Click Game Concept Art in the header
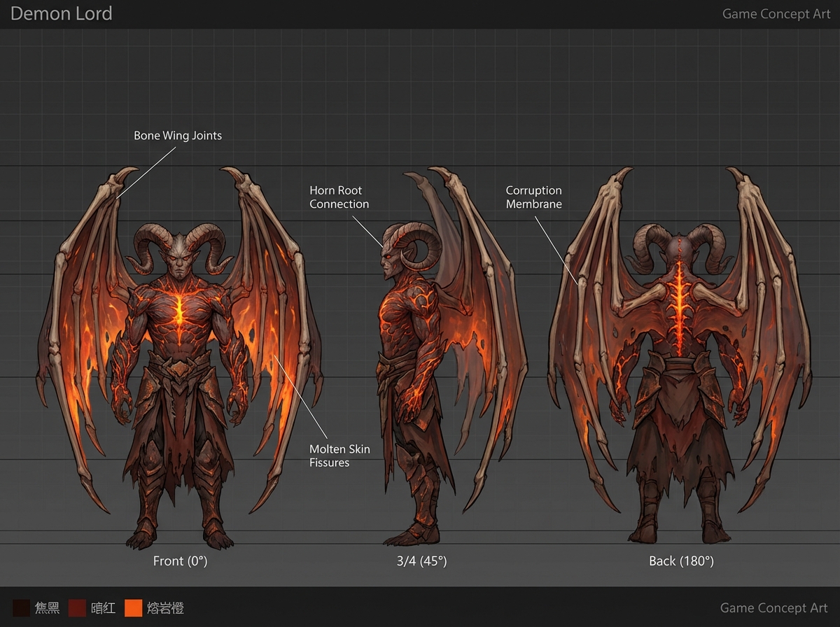Viewport: 840px width, 627px height. [x=776, y=13]
